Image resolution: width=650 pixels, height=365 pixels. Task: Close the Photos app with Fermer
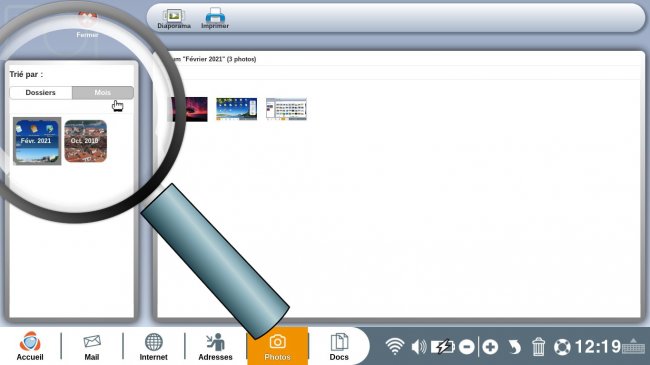(x=87, y=24)
